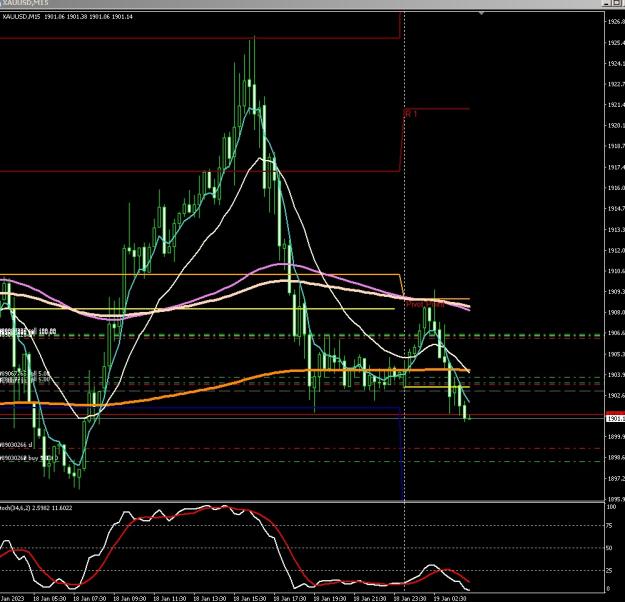The width and height of the screenshot is (625, 602).
Task: Click the chart shift triangle marker
Action: [481, 14]
